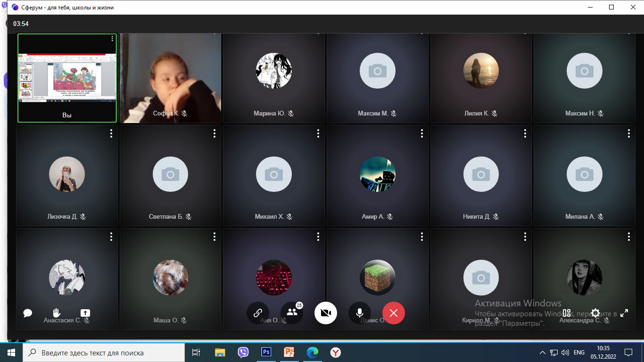
Task: Open the Windows notification center
Action: [x=628, y=353]
